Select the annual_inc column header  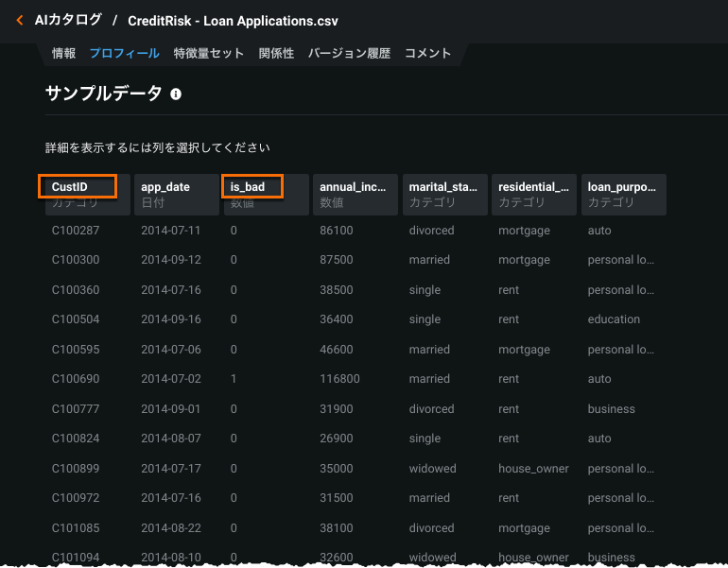coord(353,194)
